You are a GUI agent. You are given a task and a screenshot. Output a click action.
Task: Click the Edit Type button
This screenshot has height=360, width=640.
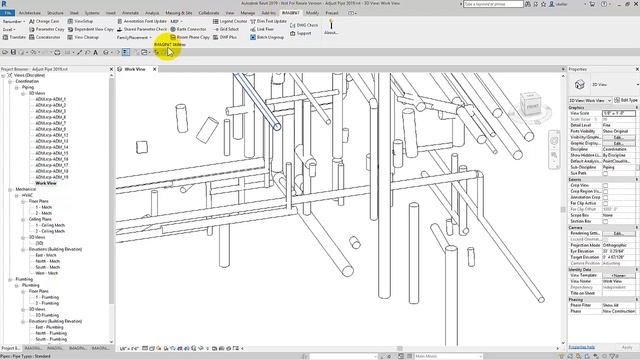point(627,100)
